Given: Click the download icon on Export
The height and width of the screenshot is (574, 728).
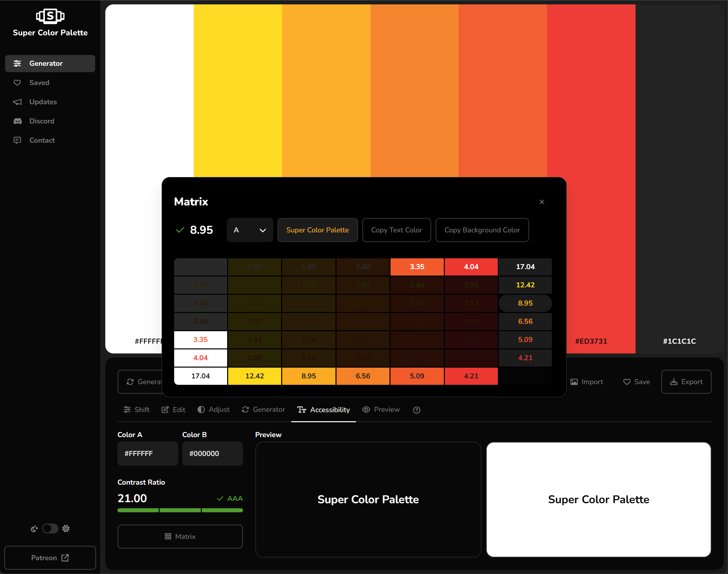Looking at the screenshot, I should click(674, 382).
